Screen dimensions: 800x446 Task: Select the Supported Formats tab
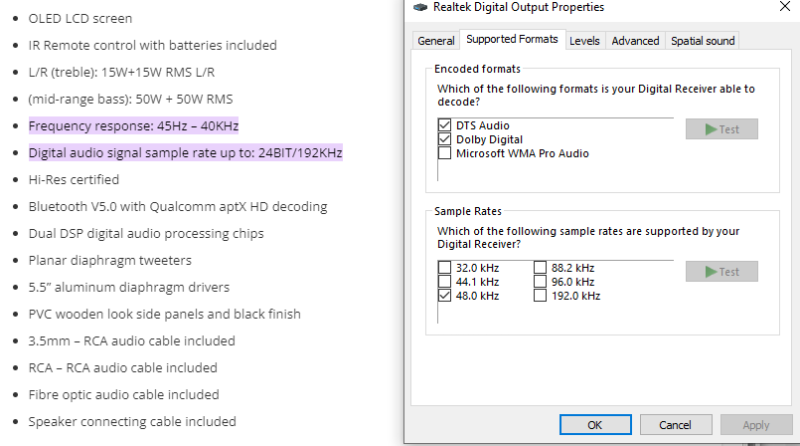[511, 40]
